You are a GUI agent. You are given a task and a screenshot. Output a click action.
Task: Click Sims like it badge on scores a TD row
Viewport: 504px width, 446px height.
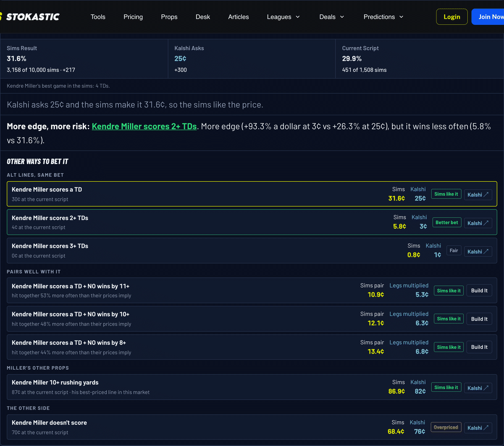(446, 194)
